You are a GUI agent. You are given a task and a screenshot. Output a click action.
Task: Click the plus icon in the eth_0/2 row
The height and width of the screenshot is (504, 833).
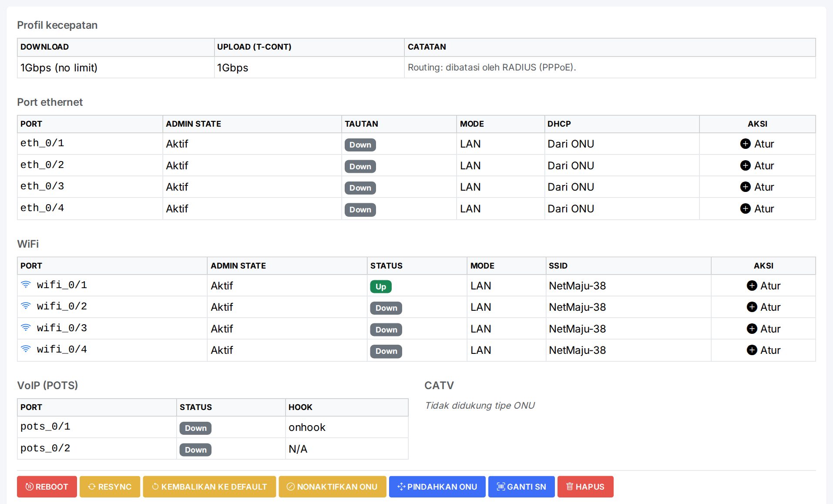(x=745, y=165)
